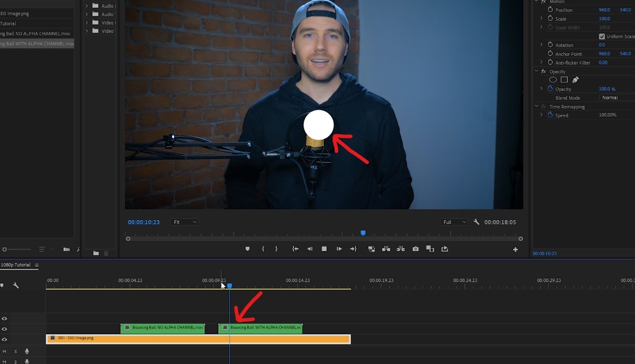
Task: Select the Bouncing Ball NO ALPHA CHANNEL timeline clip
Action: pyautogui.click(x=163, y=329)
